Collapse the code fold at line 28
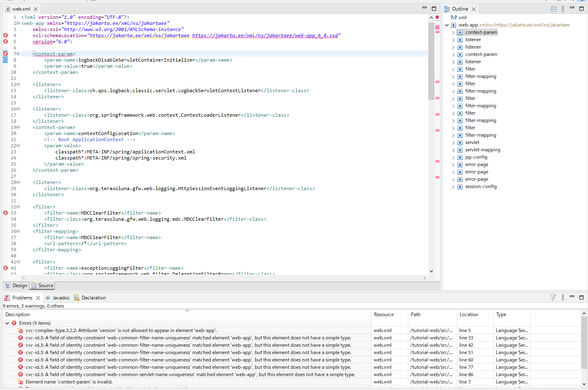This screenshot has height=390, width=588. pyautogui.click(x=18, y=182)
